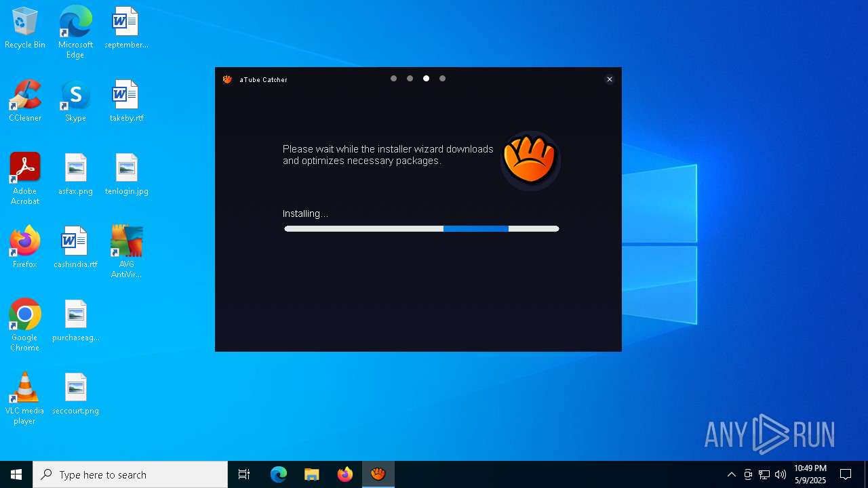Show hidden system tray icons
The image size is (868, 488).
732,474
